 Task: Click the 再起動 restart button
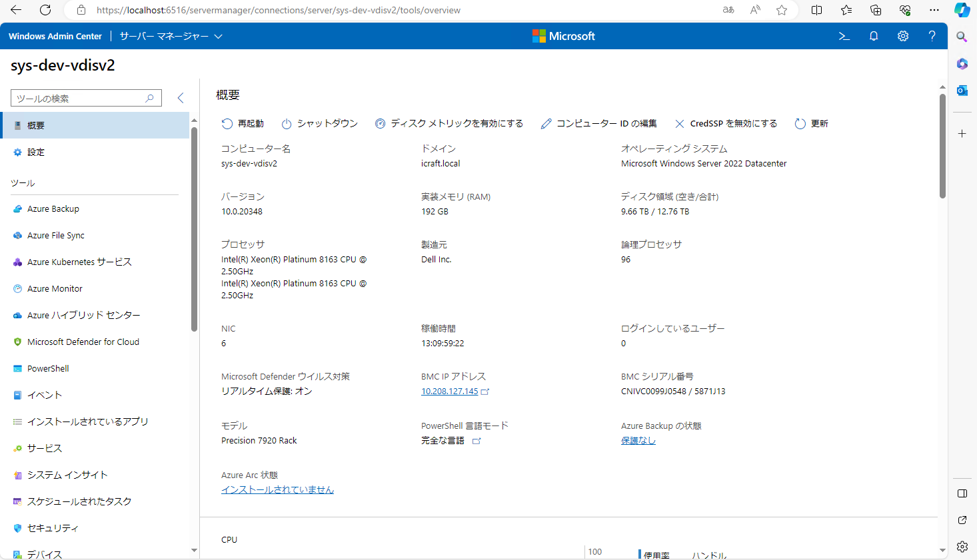tap(243, 123)
